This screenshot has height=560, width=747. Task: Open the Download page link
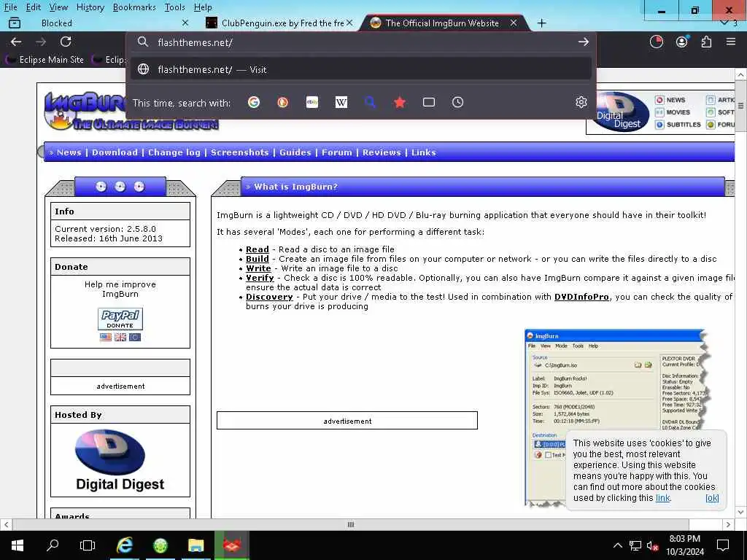pos(115,152)
